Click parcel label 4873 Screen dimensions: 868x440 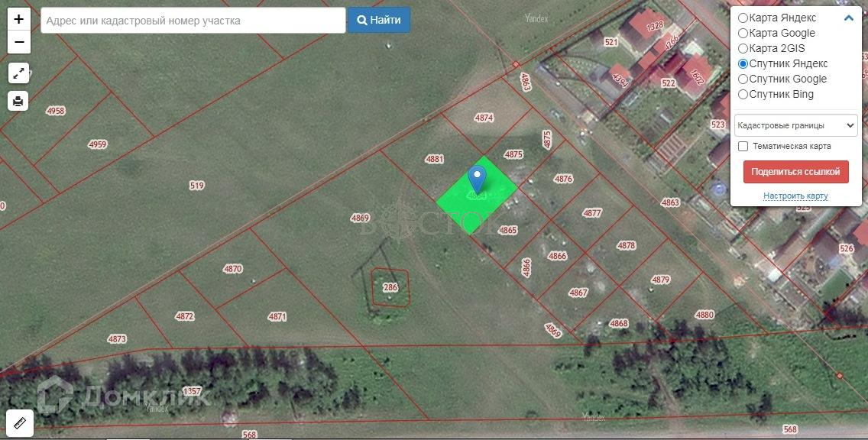point(117,338)
